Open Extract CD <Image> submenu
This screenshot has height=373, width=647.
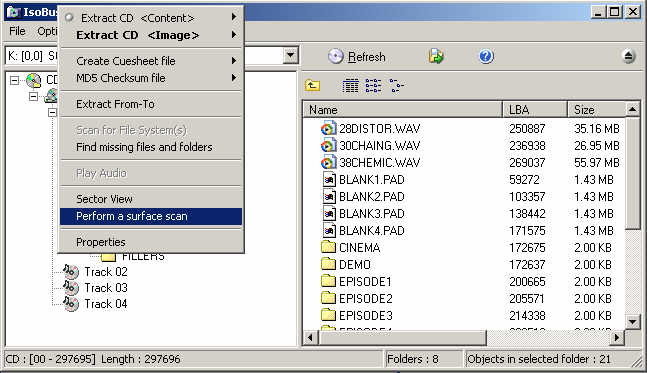(x=151, y=35)
